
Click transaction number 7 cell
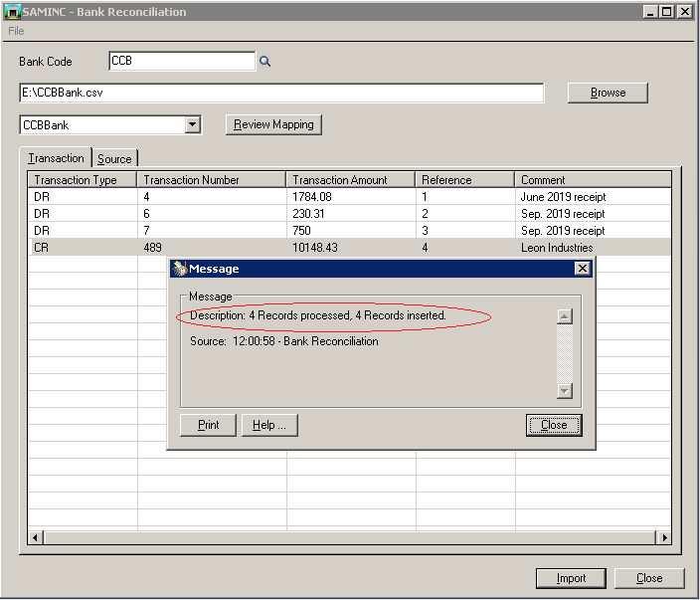[212, 231]
